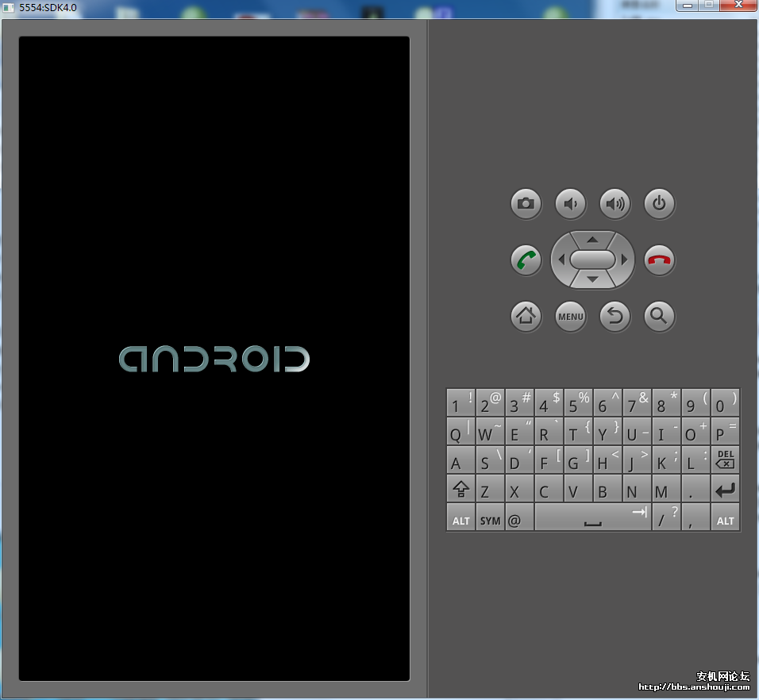Click the Search magnifier button
The image size is (759, 700).
point(659,317)
